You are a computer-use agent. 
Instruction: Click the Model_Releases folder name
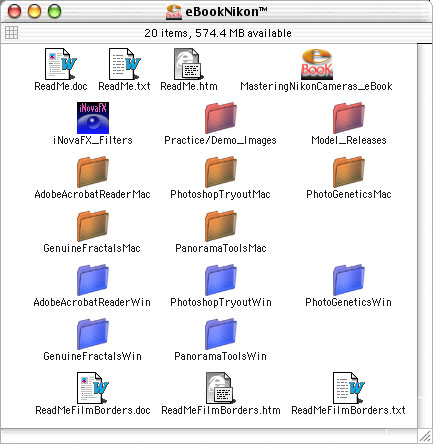click(x=349, y=140)
